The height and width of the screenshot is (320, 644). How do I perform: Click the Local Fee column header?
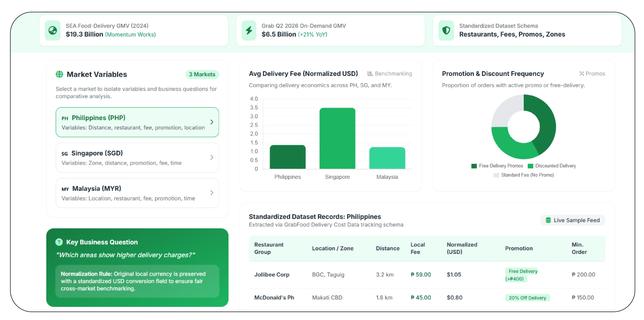point(418,248)
